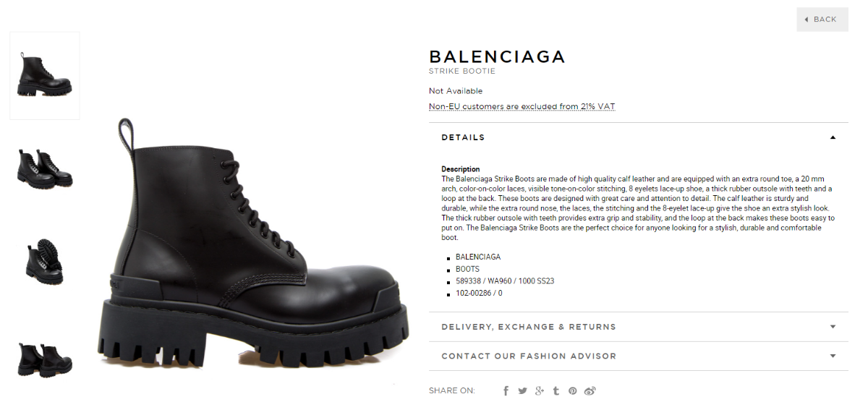Select the thumbnail showing the boot sole

[x=45, y=262]
